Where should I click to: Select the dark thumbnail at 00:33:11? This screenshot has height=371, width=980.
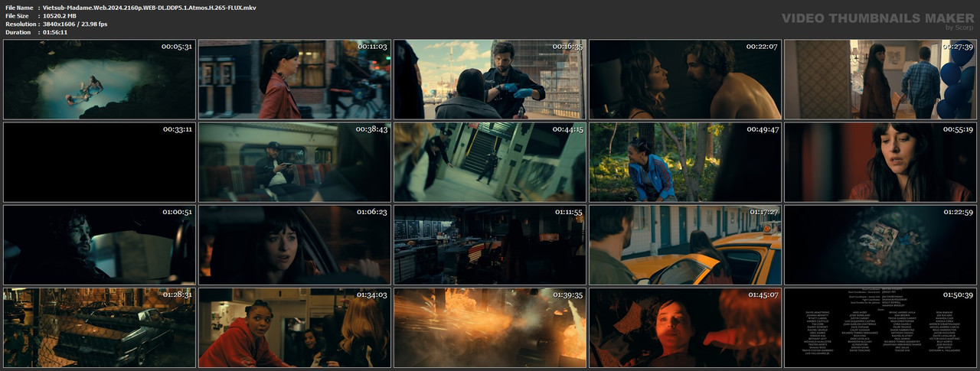click(x=100, y=162)
